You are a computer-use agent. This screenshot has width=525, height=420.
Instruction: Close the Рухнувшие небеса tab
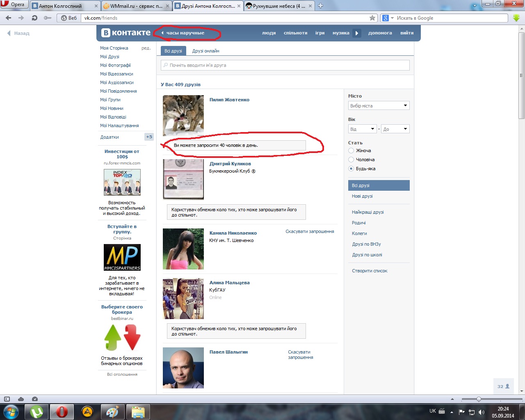pyautogui.click(x=310, y=6)
